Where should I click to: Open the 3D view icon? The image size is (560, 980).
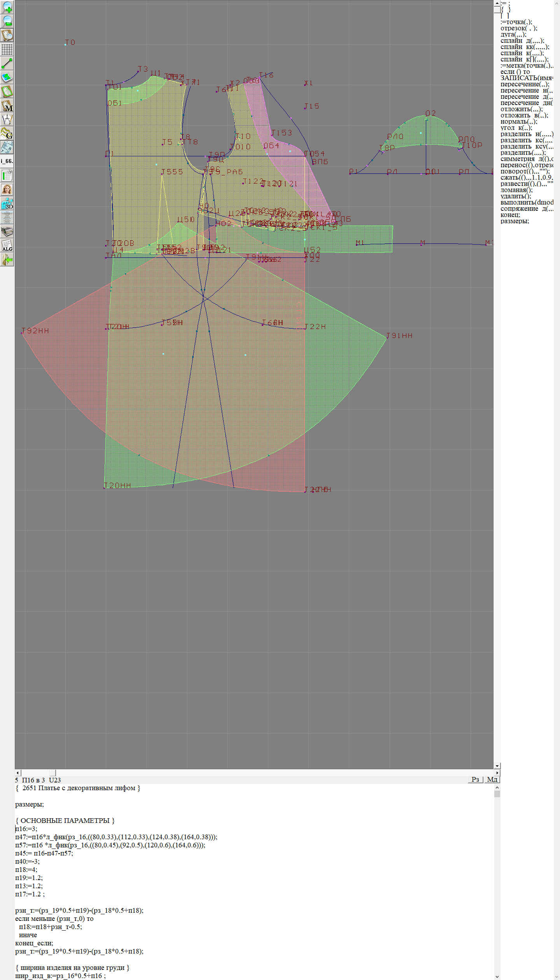click(7, 203)
